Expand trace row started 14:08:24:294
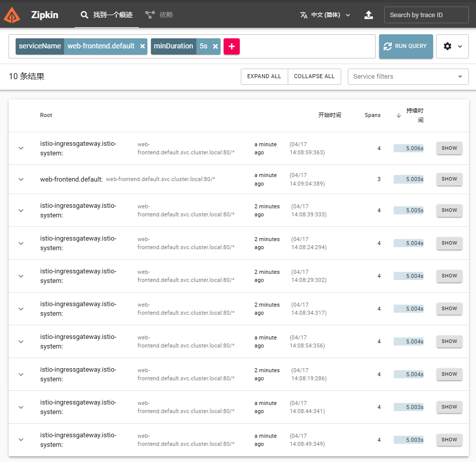476x462 pixels. 21,243
